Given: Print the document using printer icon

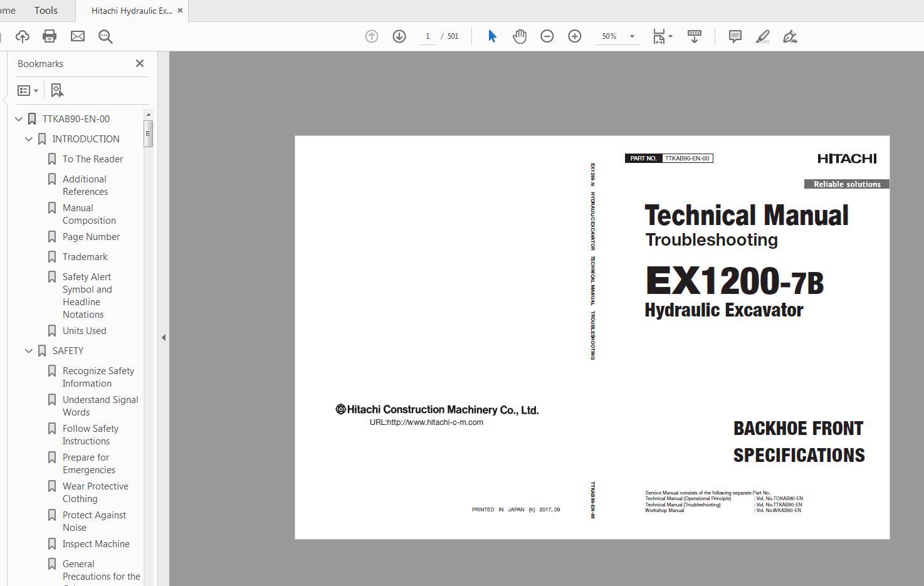Looking at the screenshot, I should [x=50, y=36].
